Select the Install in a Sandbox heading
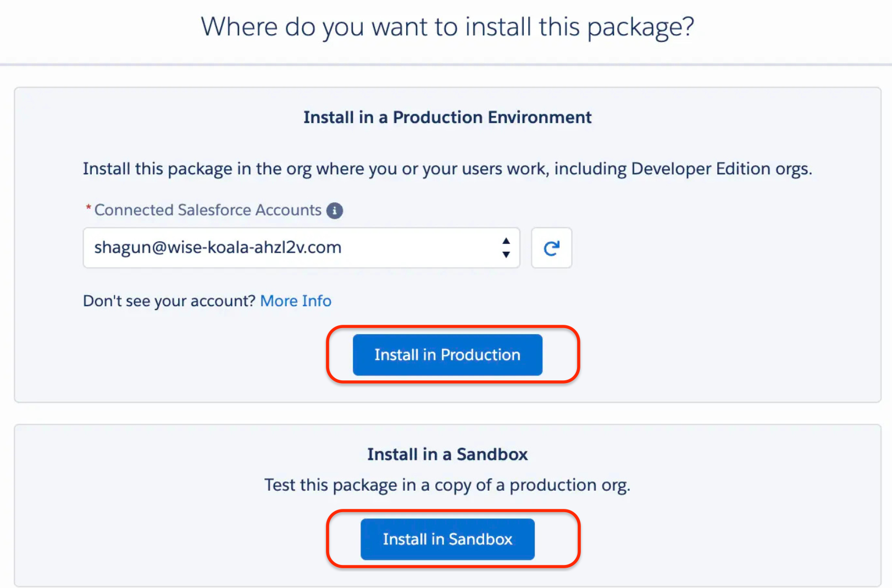892x588 pixels. [447, 454]
